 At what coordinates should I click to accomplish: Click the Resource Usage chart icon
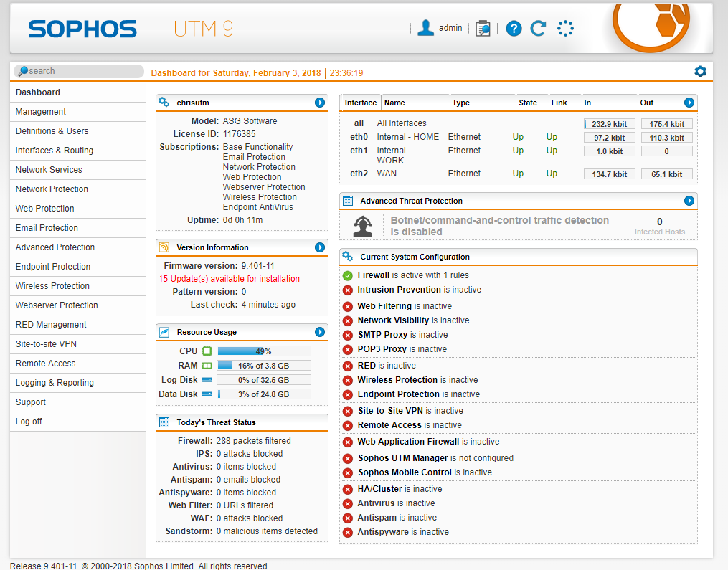164,332
